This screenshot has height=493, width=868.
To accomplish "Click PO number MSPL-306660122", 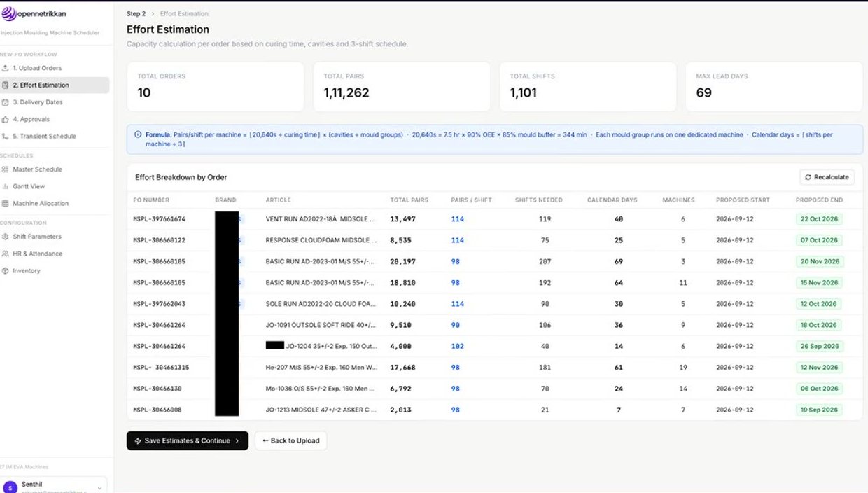I will 160,240.
